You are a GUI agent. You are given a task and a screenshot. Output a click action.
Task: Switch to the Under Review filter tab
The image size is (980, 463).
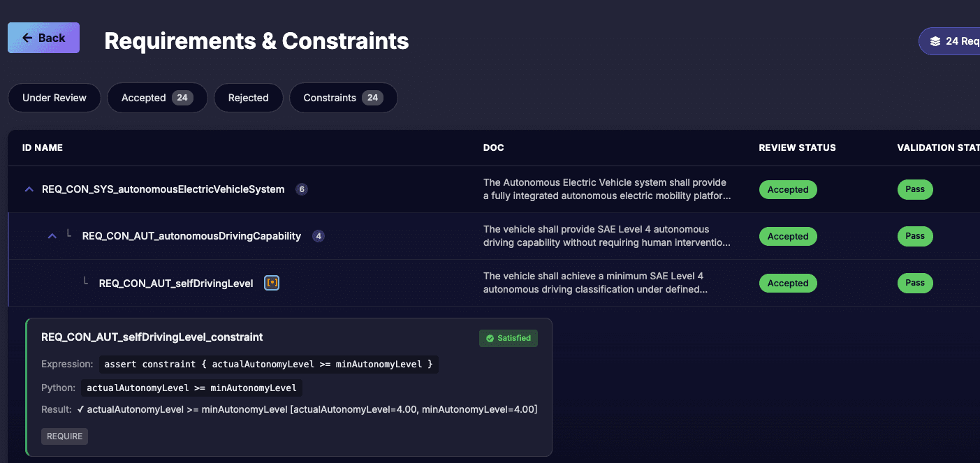pos(54,97)
